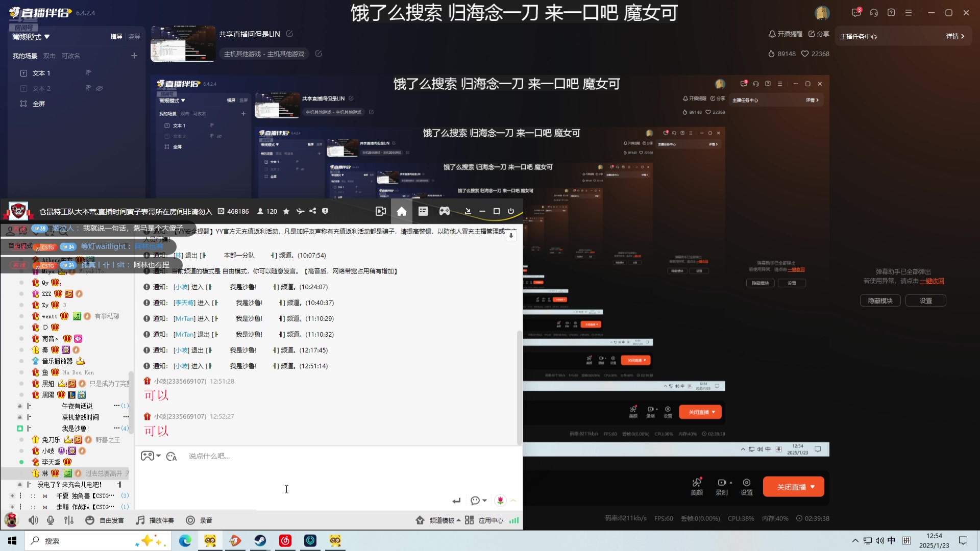Screen dimensions: 980x551
Task: Open 应用中心 app center
Action: (x=484, y=520)
